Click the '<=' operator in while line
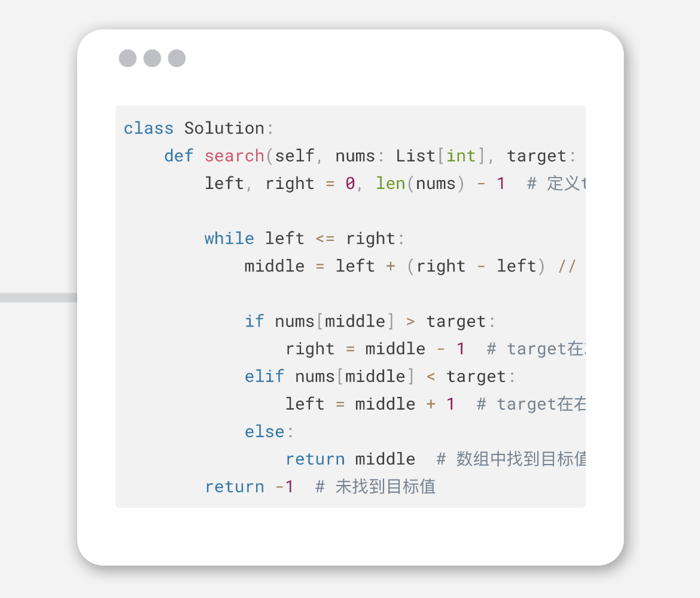The width and height of the screenshot is (700, 598). pyautogui.click(x=325, y=239)
